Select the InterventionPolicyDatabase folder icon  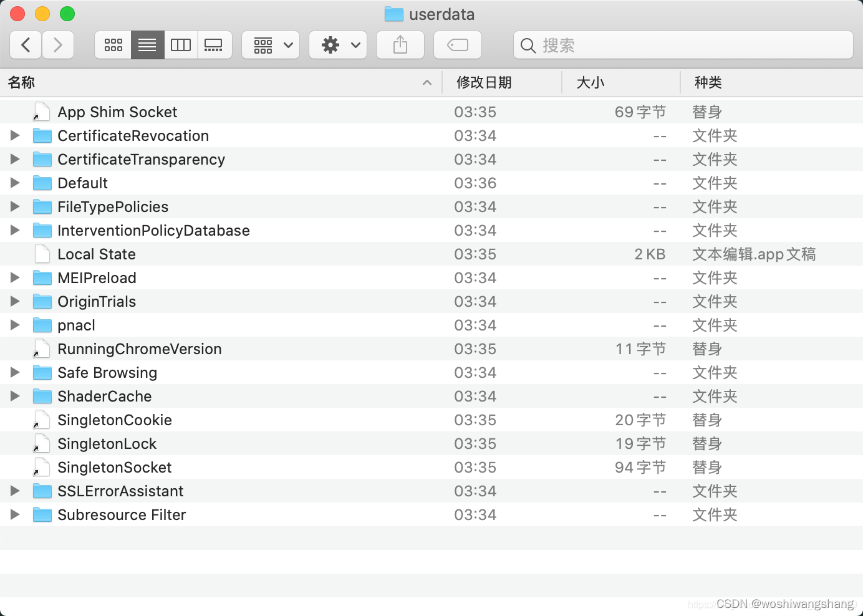pos(42,230)
